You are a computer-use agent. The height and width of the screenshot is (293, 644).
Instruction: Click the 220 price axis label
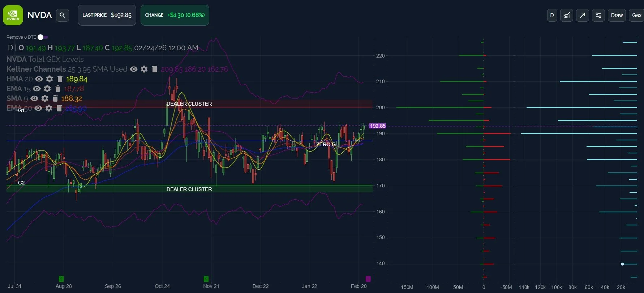pyautogui.click(x=381, y=56)
